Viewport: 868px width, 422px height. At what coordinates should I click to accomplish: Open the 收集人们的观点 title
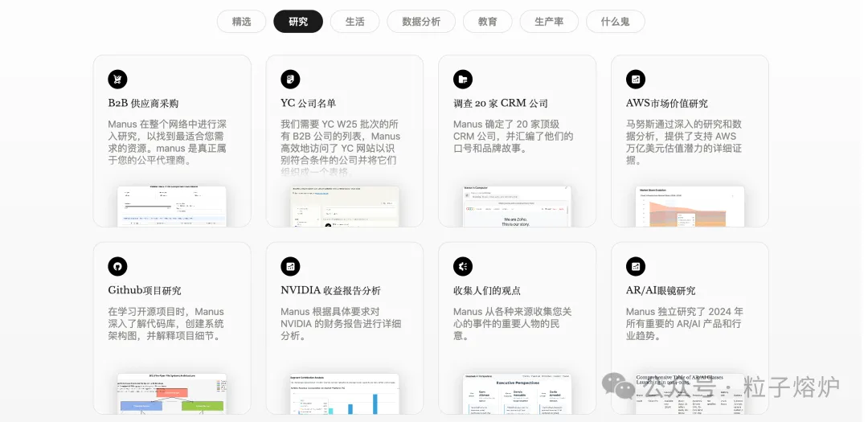(486, 291)
